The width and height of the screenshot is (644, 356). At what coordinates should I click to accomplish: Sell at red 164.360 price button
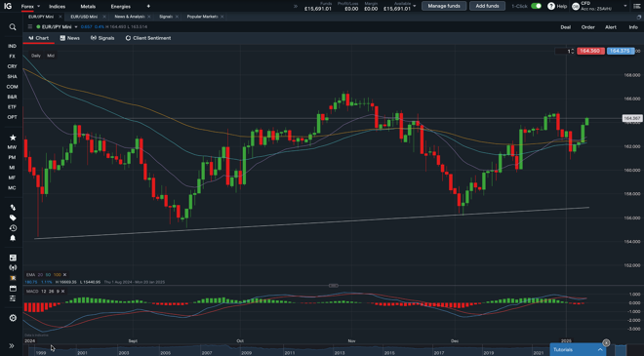590,51
